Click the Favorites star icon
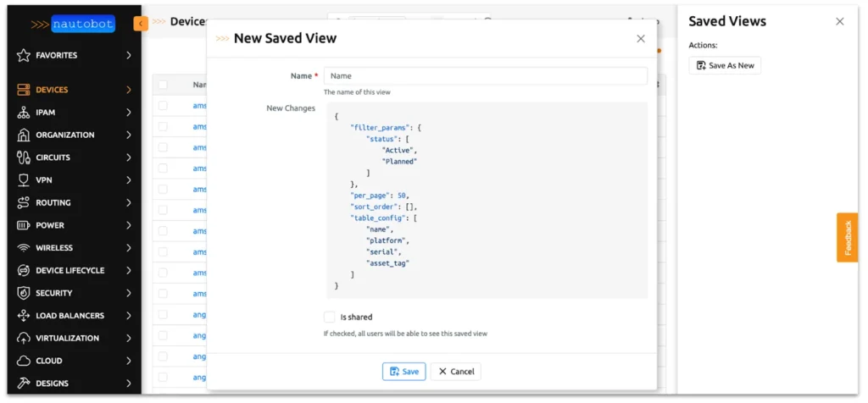The height and width of the screenshot is (403, 868). coord(23,55)
